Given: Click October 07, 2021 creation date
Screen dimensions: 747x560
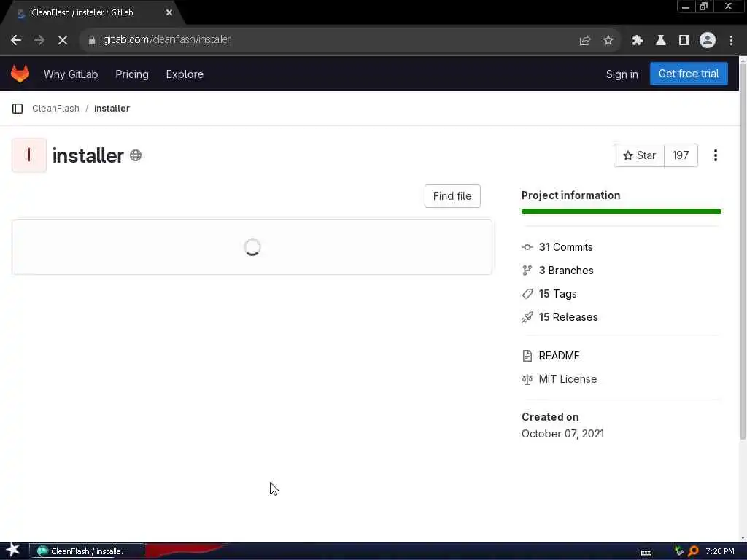Looking at the screenshot, I should click(x=562, y=434).
